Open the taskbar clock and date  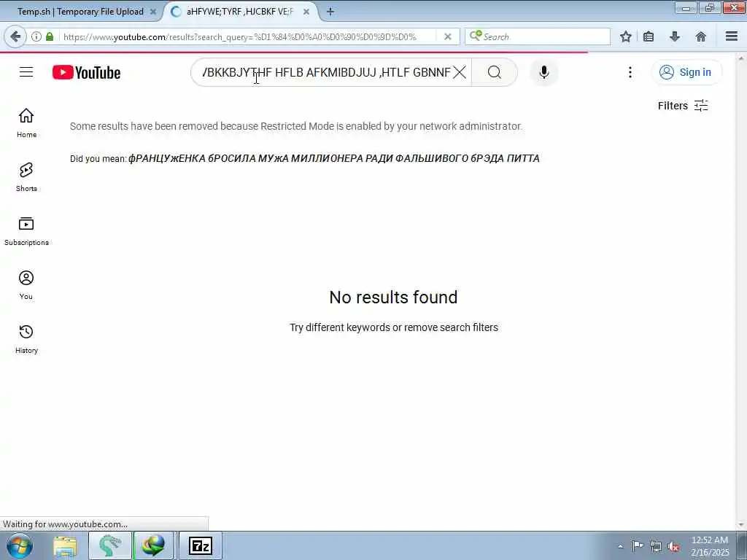coord(710,545)
